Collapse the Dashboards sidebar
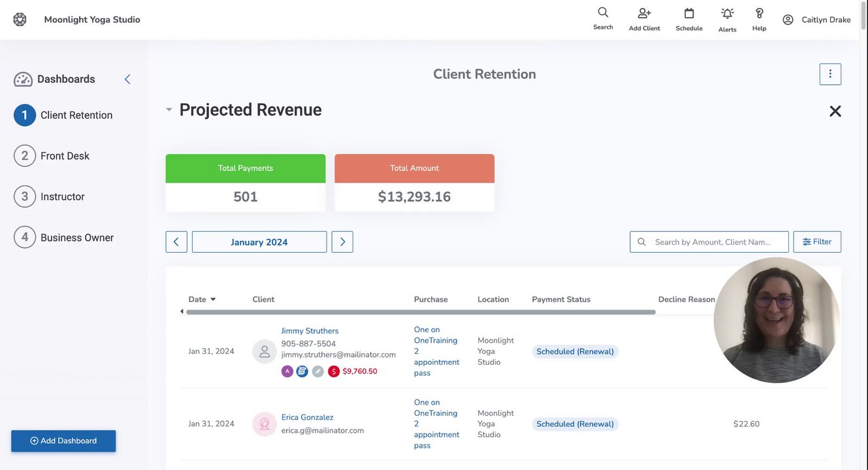 point(127,79)
